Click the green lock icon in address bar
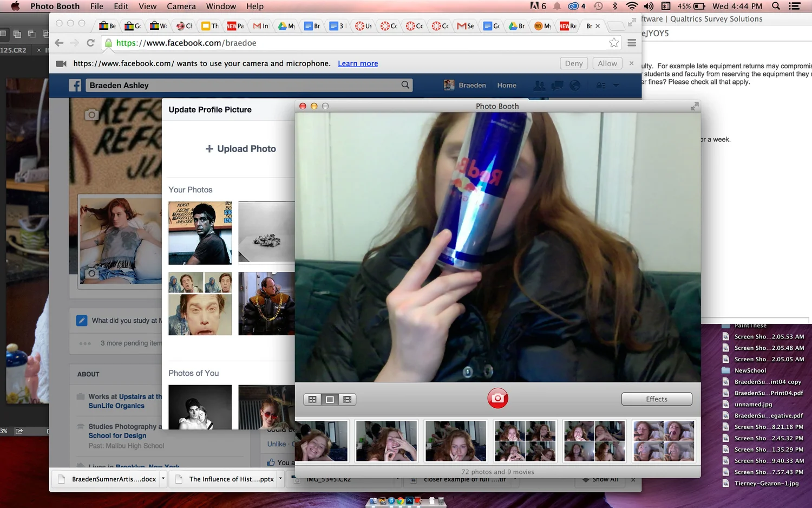This screenshot has height=508, width=812. click(x=108, y=43)
